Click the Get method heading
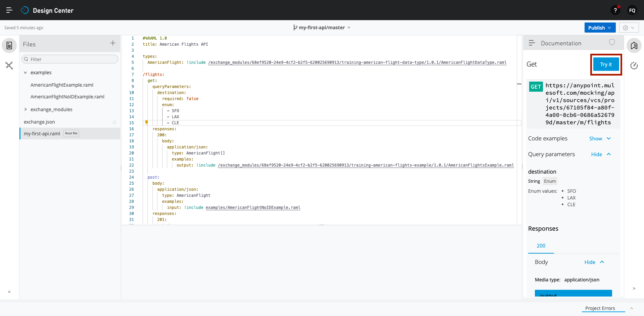Viewport: 644px width, 316px height. (532, 64)
